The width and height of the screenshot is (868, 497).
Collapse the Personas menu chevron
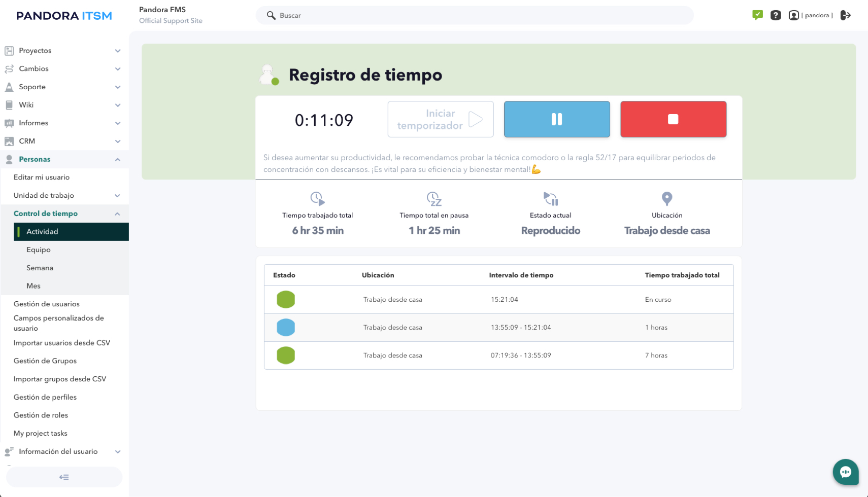[x=118, y=159]
